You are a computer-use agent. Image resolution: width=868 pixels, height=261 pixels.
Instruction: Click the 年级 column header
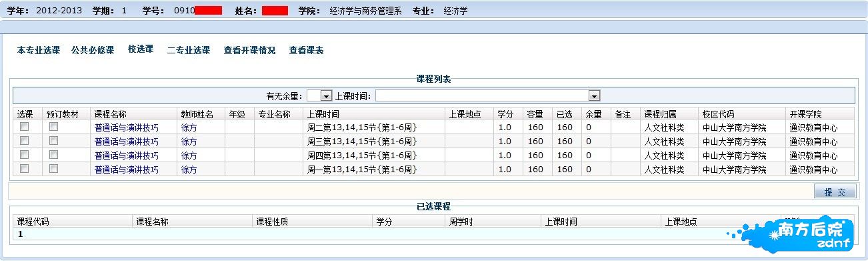(237, 114)
